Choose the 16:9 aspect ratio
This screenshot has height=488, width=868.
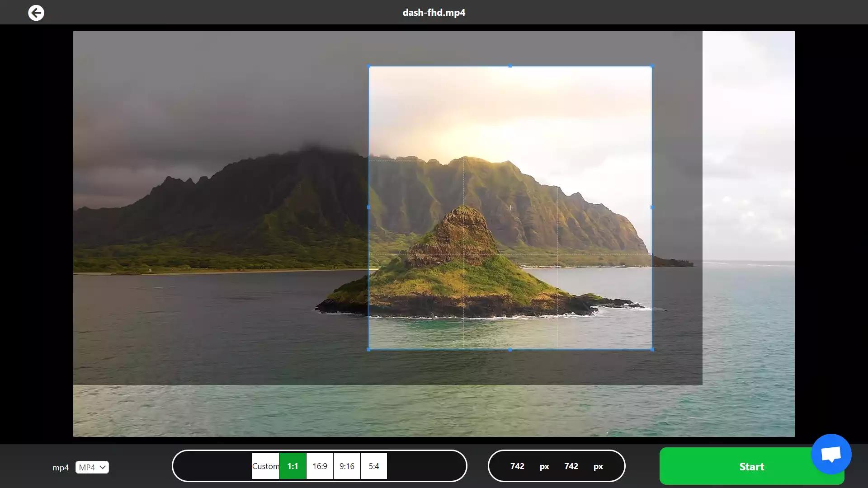(320, 466)
